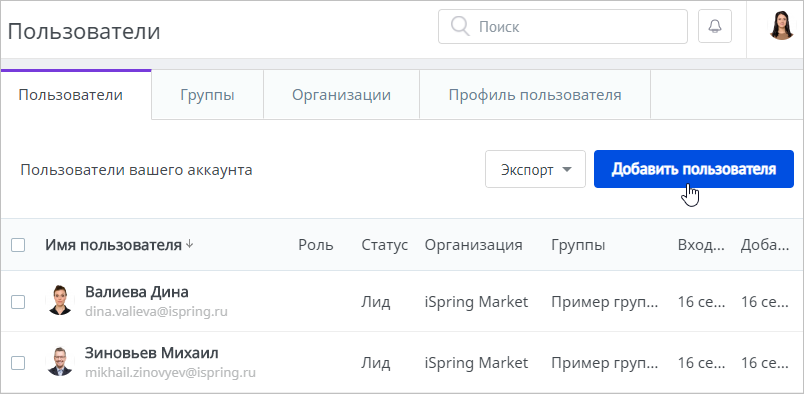Open the account profile avatar menu

781,26
